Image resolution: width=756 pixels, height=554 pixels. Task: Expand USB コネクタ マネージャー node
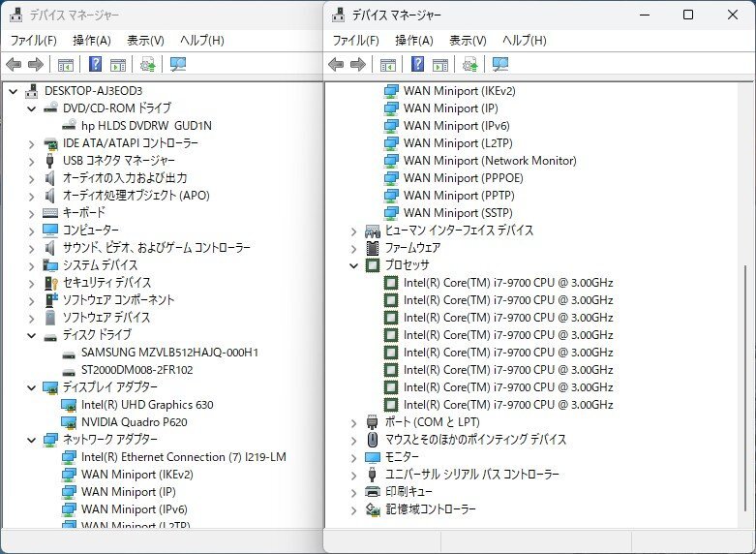click(x=31, y=161)
